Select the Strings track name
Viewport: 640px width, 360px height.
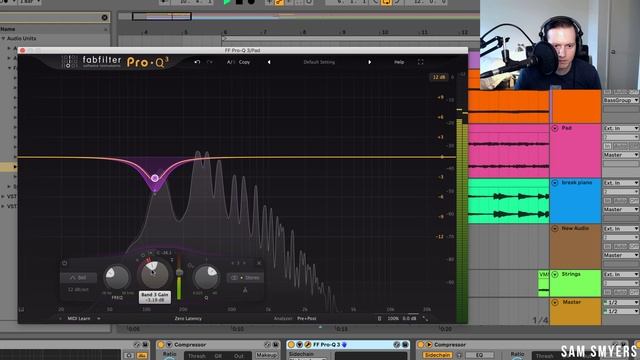tap(571, 274)
